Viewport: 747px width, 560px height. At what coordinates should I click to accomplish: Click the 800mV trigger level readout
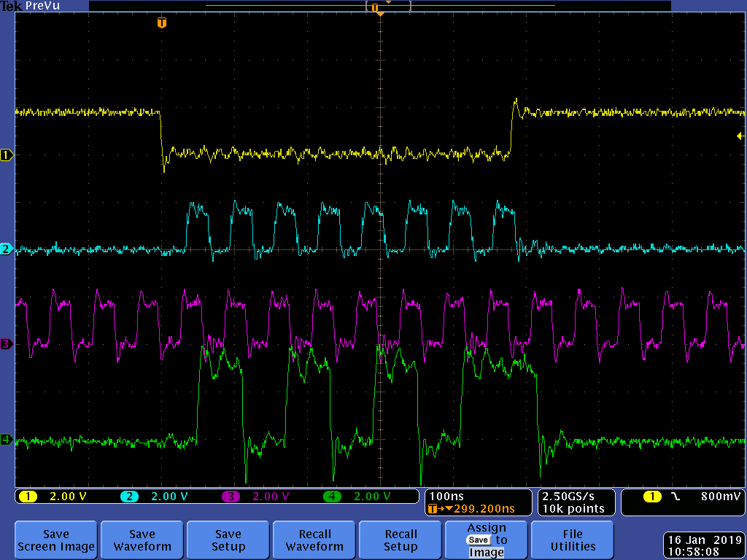tap(720, 497)
